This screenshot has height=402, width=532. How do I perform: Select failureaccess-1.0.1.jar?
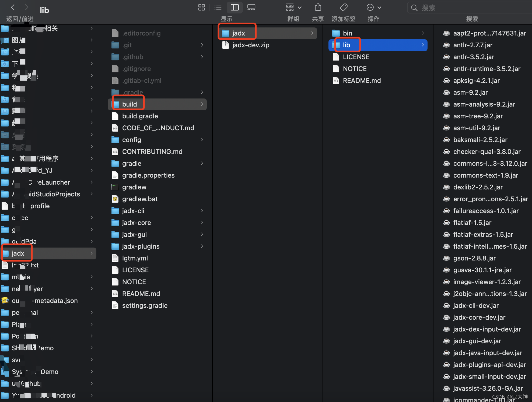pyautogui.click(x=485, y=211)
